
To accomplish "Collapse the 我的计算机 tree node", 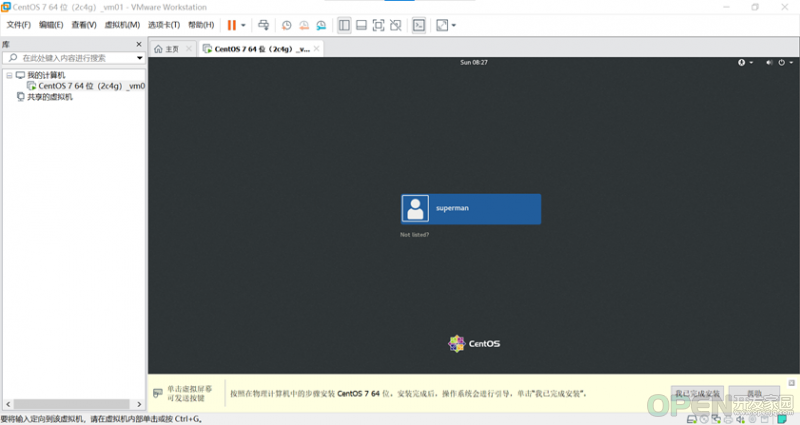I will click(9, 75).
